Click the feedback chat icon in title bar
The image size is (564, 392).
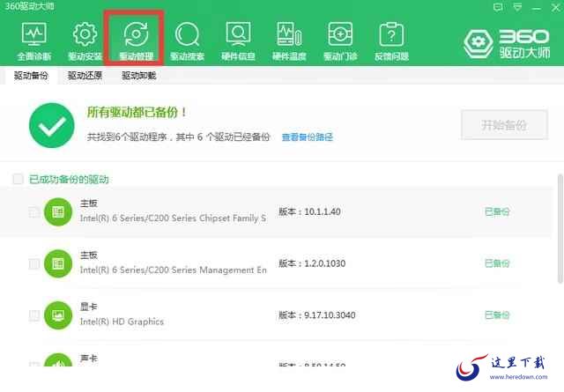pos(498,7)
